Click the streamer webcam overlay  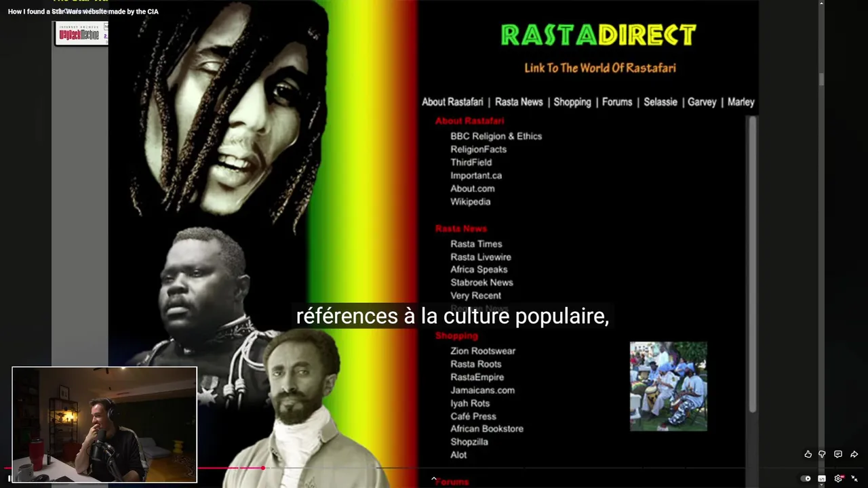point(104,425)
